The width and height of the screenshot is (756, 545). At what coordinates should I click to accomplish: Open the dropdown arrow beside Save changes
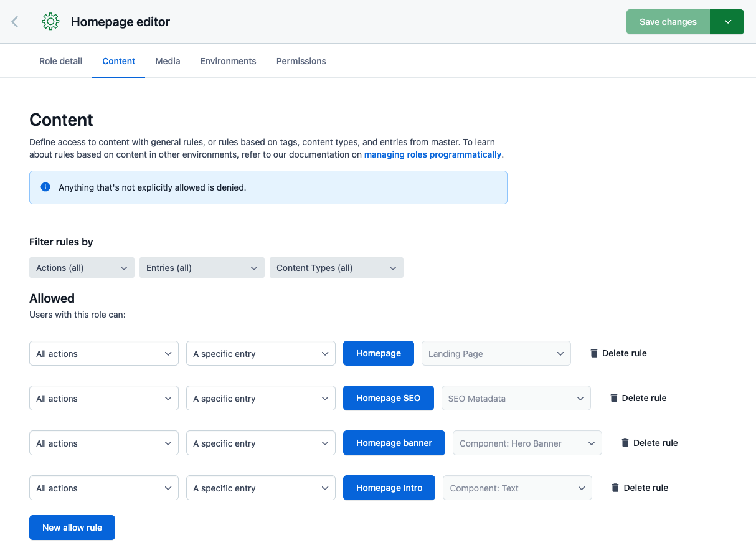[727, 21]
